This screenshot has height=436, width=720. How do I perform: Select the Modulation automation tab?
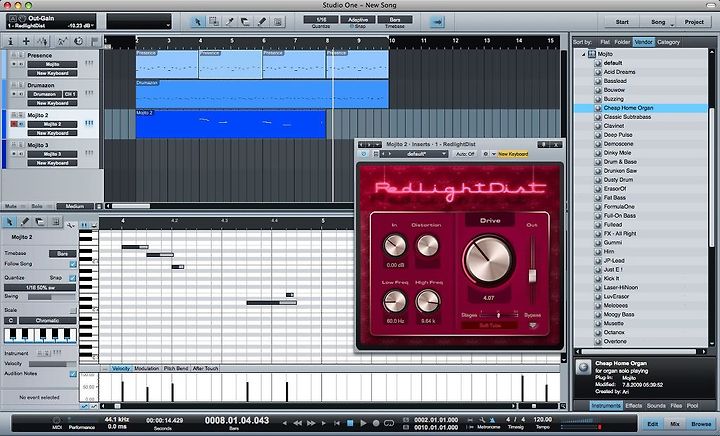click(146, 369)
